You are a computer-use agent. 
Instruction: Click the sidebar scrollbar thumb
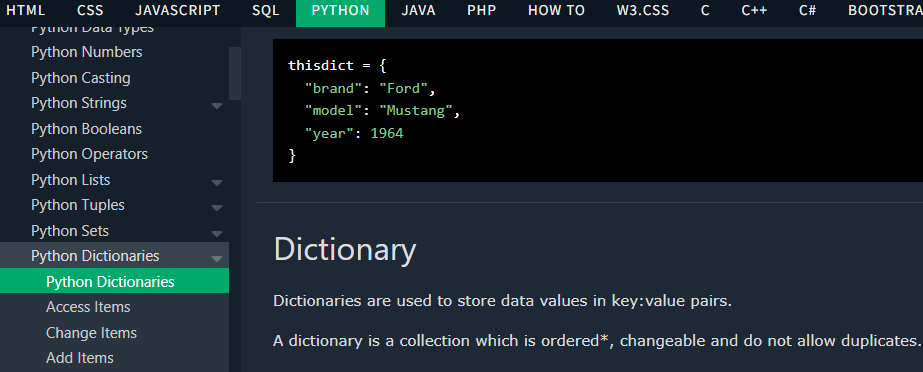pos(235,74)
